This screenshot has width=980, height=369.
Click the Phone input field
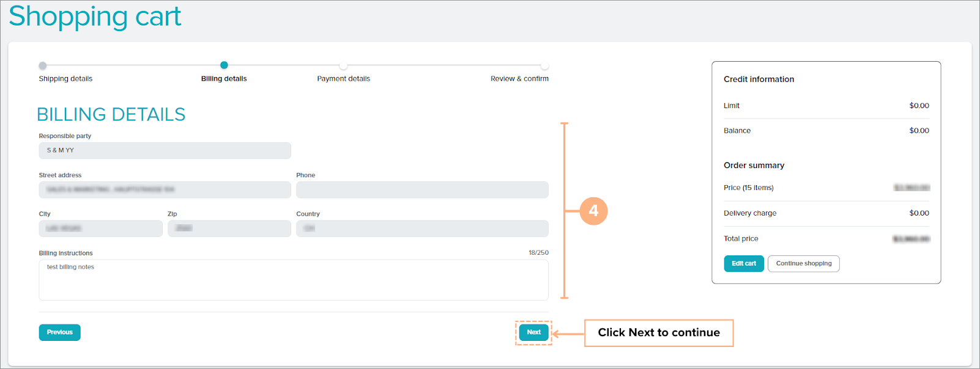coord(422,189)
